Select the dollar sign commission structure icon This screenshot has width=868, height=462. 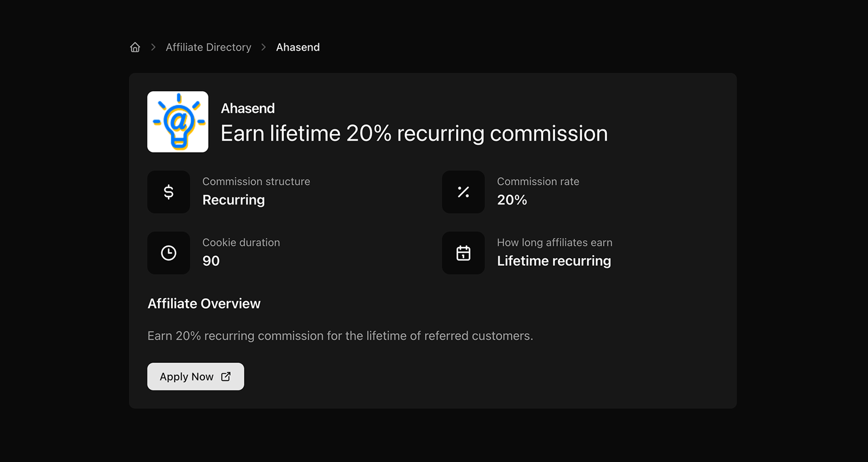169,192
